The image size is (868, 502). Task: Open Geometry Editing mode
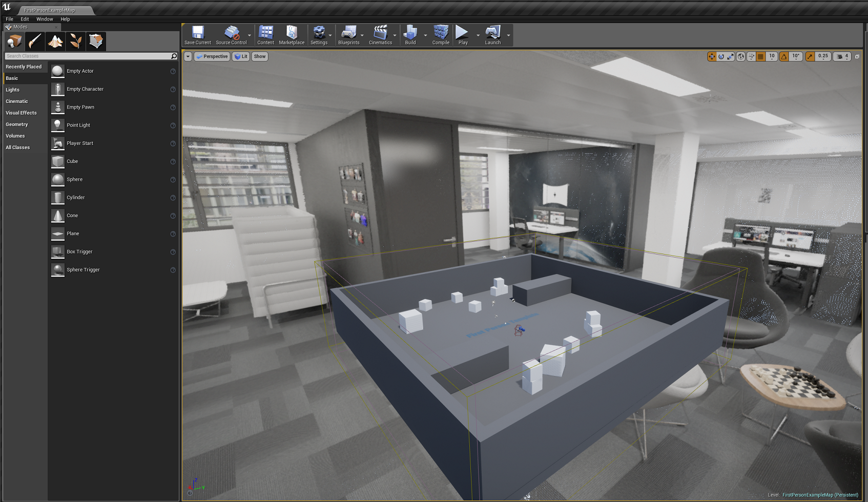(96, 41)
